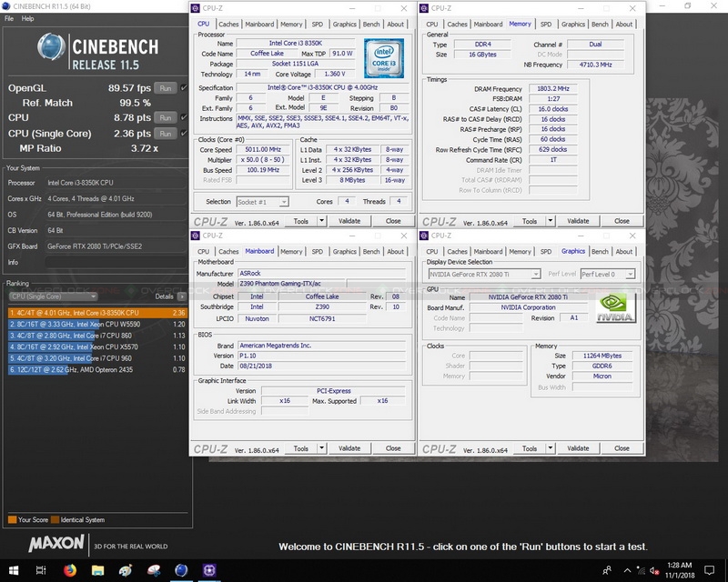Select the Core i7 CPU 960 ranking row
Viewport: 728px width, 582px height.
97,358
